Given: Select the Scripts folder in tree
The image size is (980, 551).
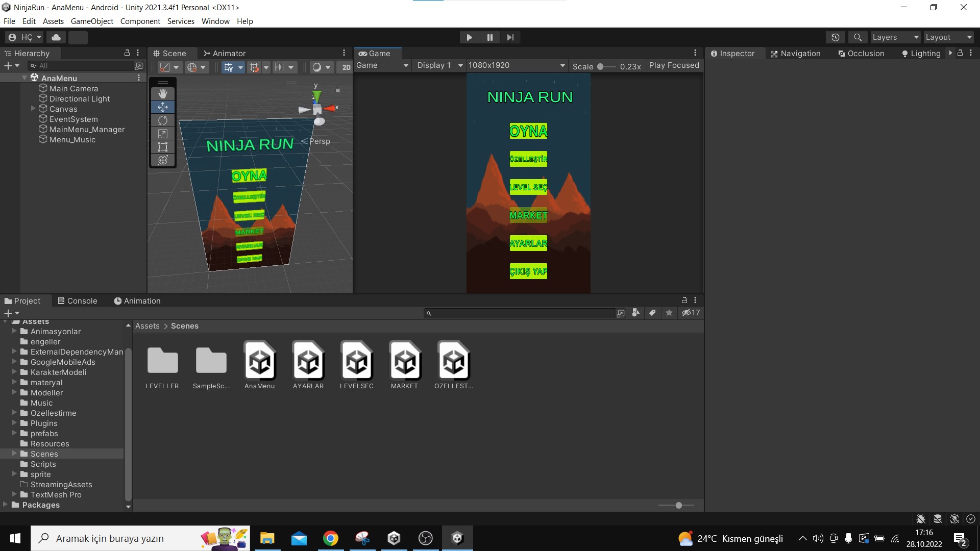Looking at the screenshot, I should pos(43,464).
